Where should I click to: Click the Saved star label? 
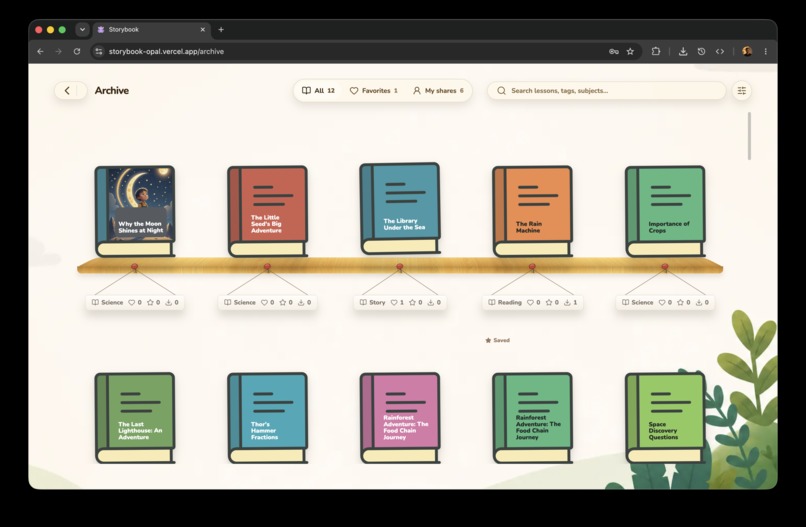point(498,340)
